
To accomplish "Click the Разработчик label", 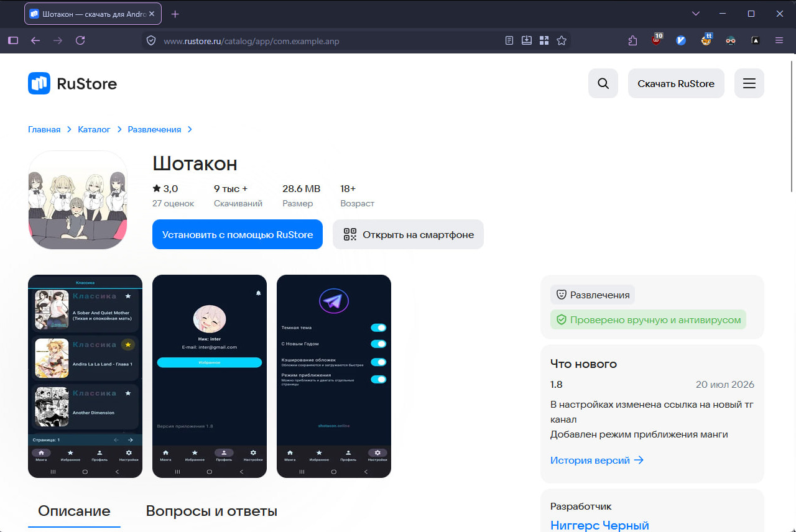I will click(x=581, y=507).
